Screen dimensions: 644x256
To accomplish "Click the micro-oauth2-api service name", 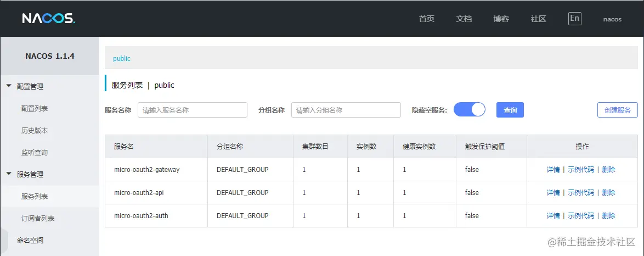I will pos(139,193).
